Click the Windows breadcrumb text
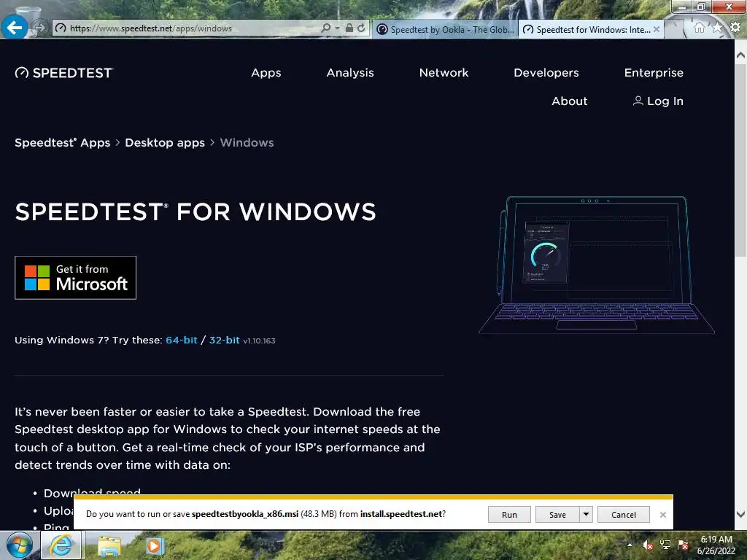This screenshot has height=560, width=747. (247, 143)
